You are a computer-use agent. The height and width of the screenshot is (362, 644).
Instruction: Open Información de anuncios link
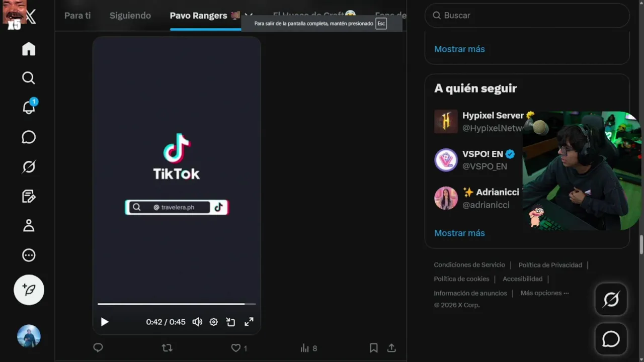470,293
